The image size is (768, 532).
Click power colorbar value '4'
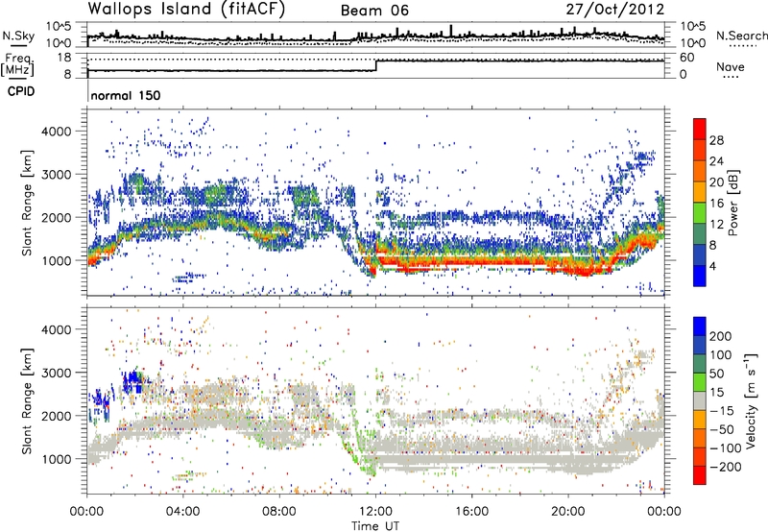pyautogui.click(x=712, y=266)
